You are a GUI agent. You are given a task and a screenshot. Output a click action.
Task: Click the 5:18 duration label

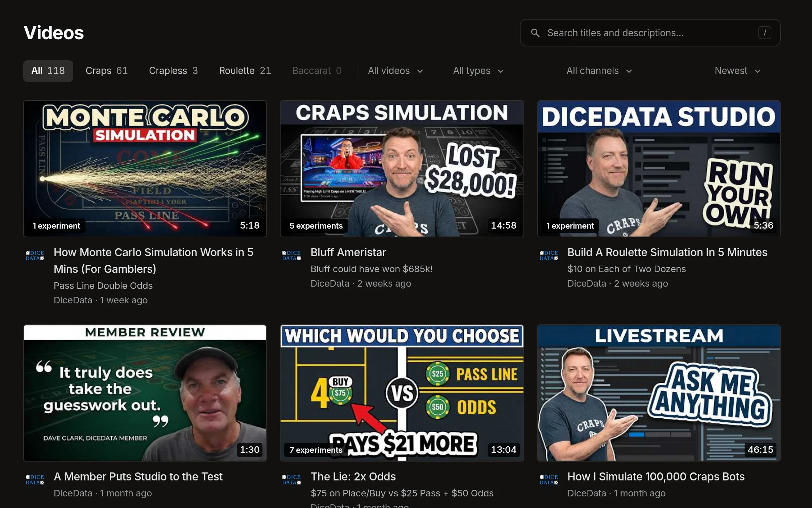[x=250, y=225]
